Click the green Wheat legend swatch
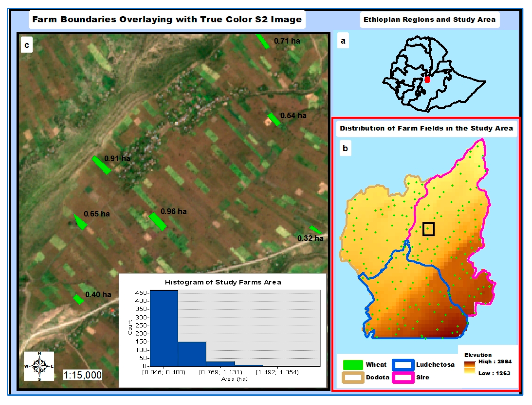Screen dimensions: 532x405 pos(353,365)
